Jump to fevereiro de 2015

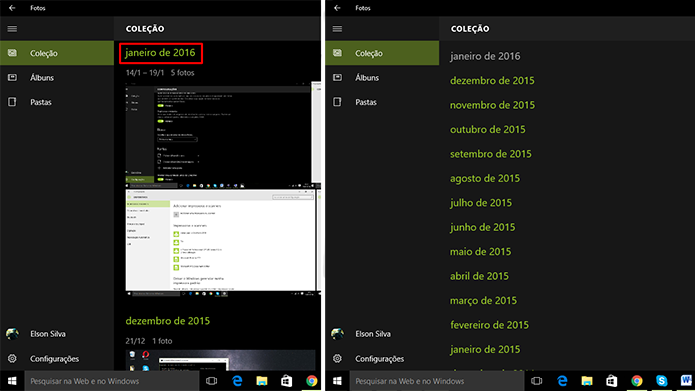coord(489,325)
